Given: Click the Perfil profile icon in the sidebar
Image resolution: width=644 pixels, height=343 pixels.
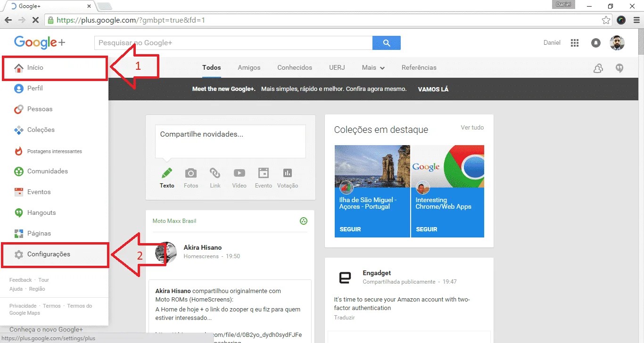Looking at the screenshot, I should click(19, 88).
